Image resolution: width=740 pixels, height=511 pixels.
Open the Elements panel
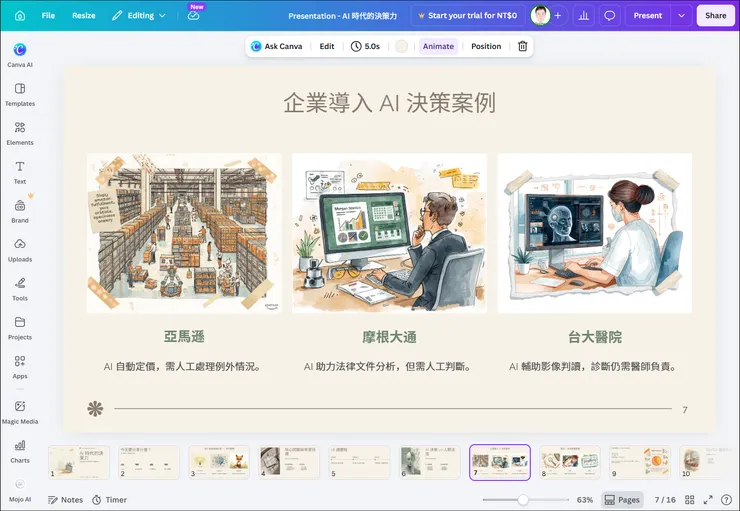pos(20,134)
